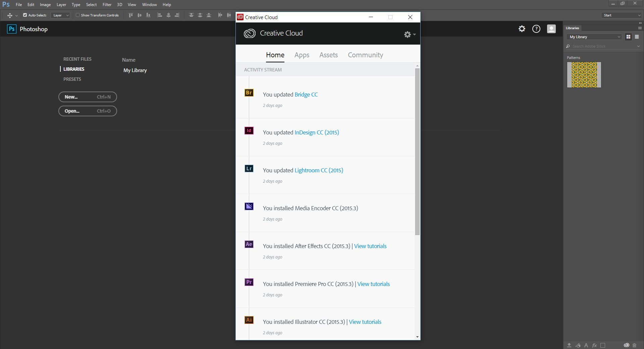Open the Auto-Select Layer dropdown

pyautogui.click(x=60, y=15)
